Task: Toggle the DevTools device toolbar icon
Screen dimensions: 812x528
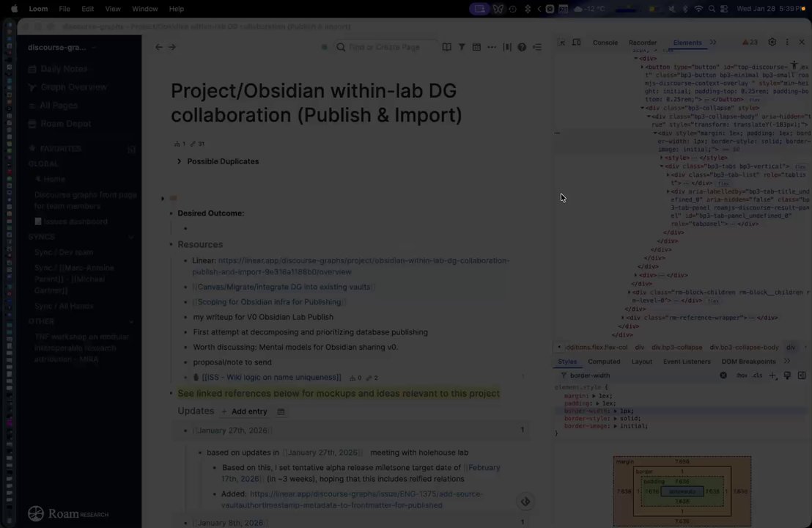Action: pyautogui.click(x=576, y=43)
